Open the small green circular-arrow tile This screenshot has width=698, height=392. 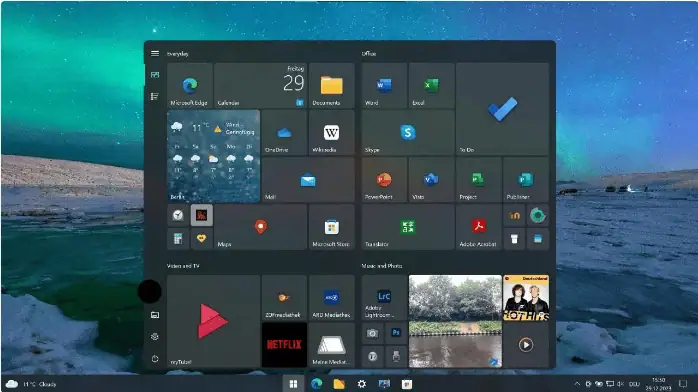(x=538, y=215)
